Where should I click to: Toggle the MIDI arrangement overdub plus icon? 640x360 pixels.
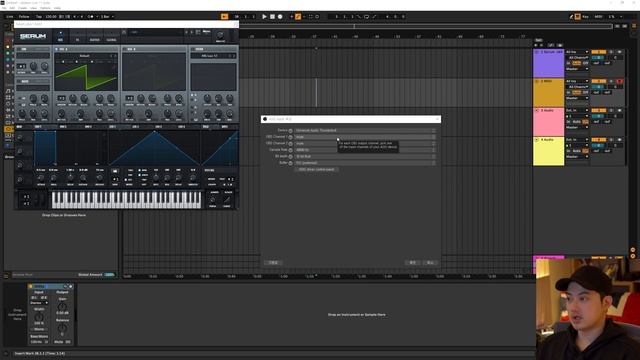pos(291,17)
